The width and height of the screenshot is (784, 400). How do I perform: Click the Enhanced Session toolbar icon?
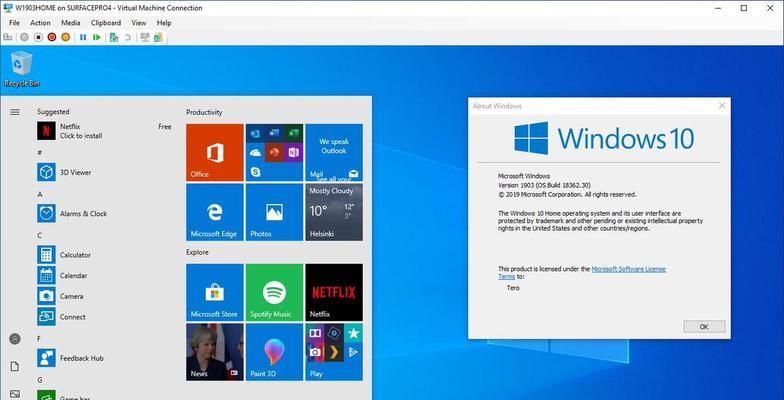(x=145, y=37)
